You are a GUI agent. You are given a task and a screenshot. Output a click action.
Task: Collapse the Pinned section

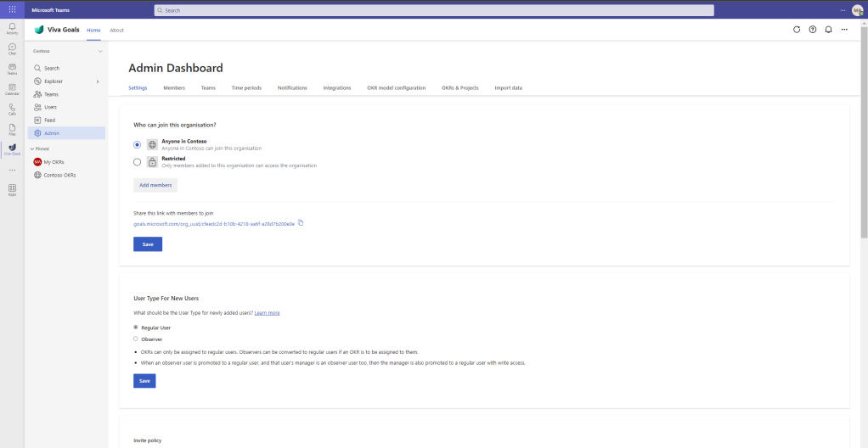31,148
